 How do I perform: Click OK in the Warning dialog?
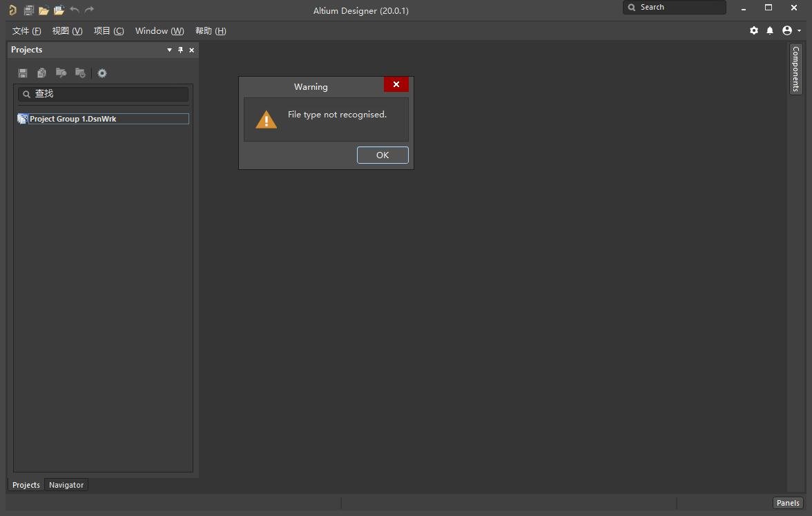pos(383,155)
